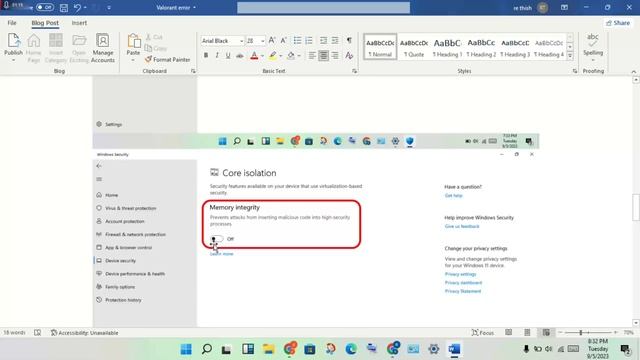Screen dimensions: 640x360
Task: Undo the last action
Action: click(77, 7)
